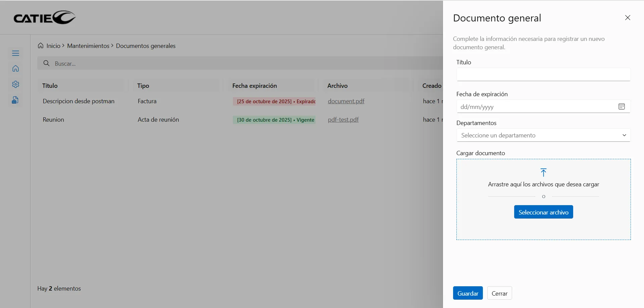Go to Inicio in breadcrumb
The image size is (644, 308).
coord(53,46)
